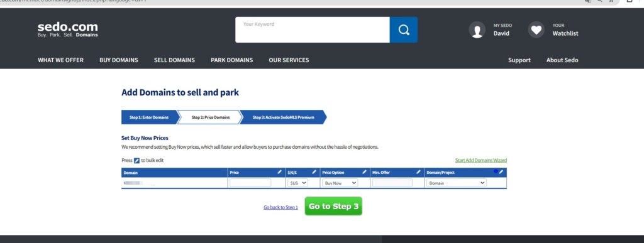Click the Add Domains to sell and park heading
Viewport: 644px width, 243px height.
(x=180, y=92)
